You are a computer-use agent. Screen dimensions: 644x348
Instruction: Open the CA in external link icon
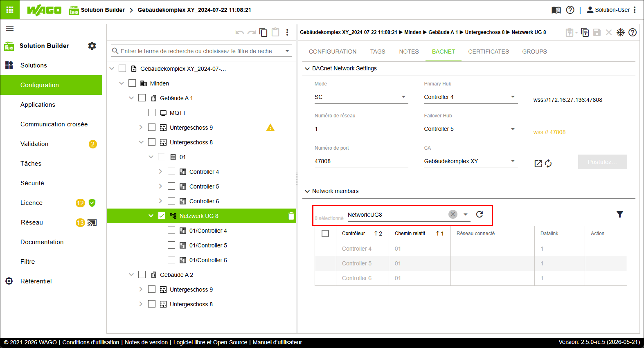pyautogui.click(x=538, y=164)
